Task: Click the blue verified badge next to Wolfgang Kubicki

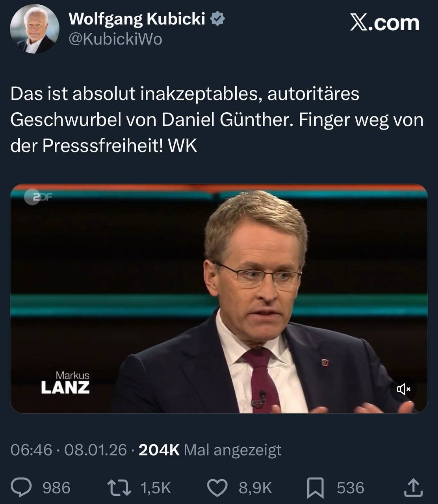Action: click(x=217, y=19)
